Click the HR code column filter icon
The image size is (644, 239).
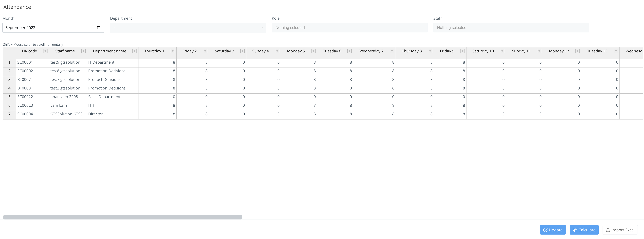(x=45, y=51)
